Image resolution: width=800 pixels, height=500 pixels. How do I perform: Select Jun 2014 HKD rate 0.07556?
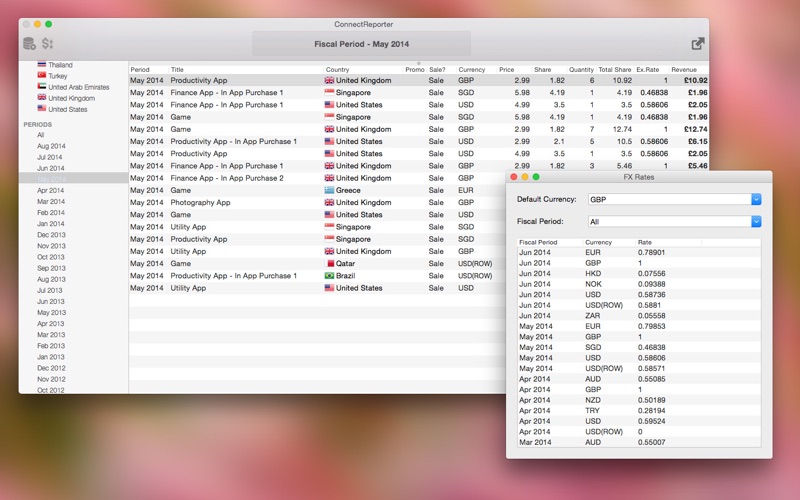point(652,273)
